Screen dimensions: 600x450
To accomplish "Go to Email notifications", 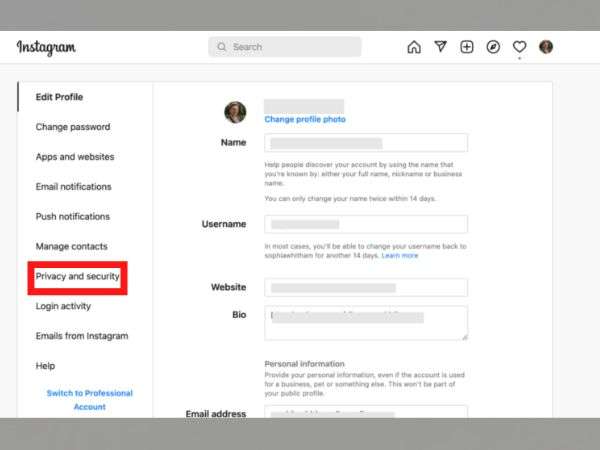I will [73, 187].
